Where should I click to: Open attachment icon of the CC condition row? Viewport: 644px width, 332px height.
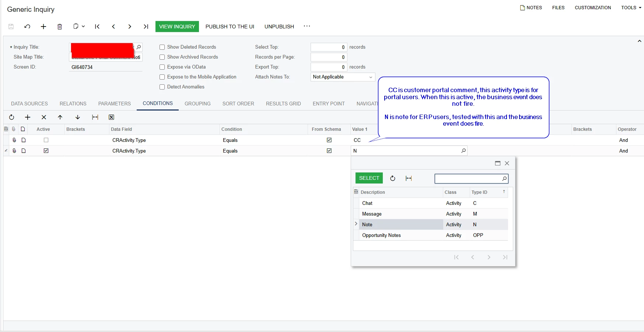[14, 140]
